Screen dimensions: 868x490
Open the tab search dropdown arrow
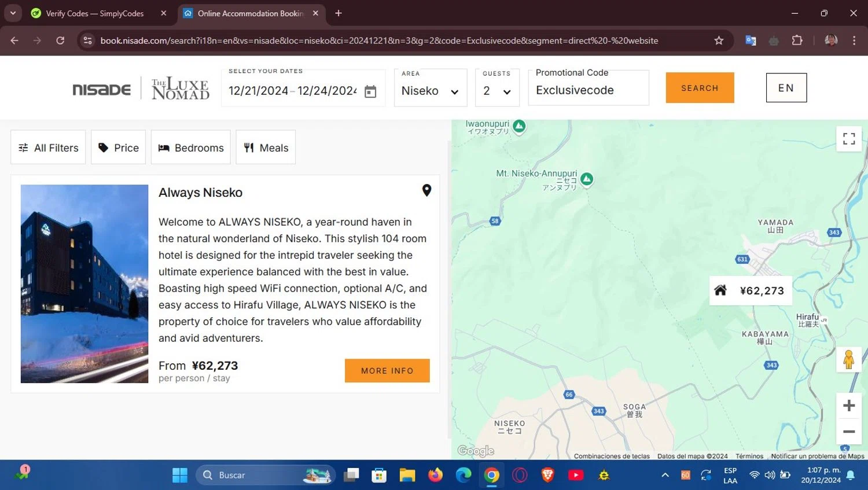(13, 13)
